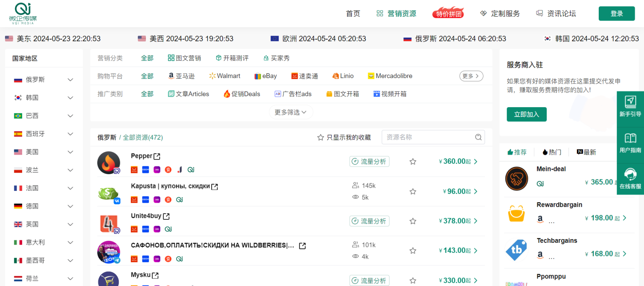
Task: Click the Yandex icon under Kapusta listing
Action: pyautogui.click(x=168, y=200)
